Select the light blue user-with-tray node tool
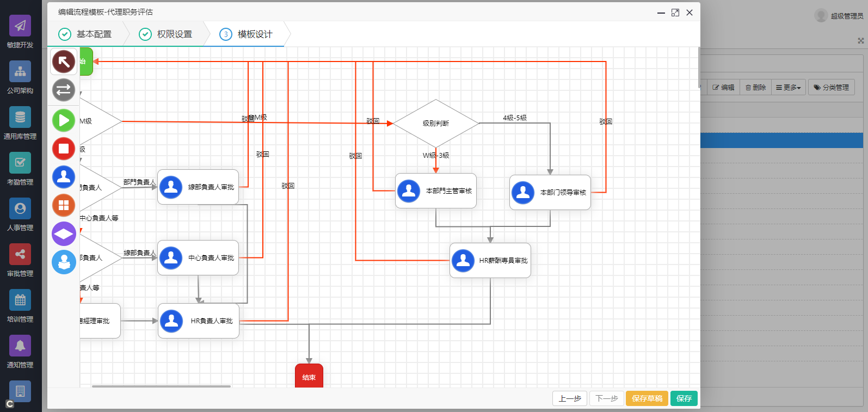The height and width of the screenshot is (412, 868). coord(64,262)
